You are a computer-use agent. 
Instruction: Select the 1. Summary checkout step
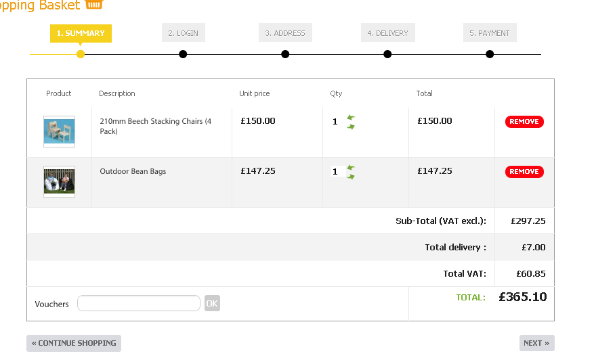click(x=81, y=33)
